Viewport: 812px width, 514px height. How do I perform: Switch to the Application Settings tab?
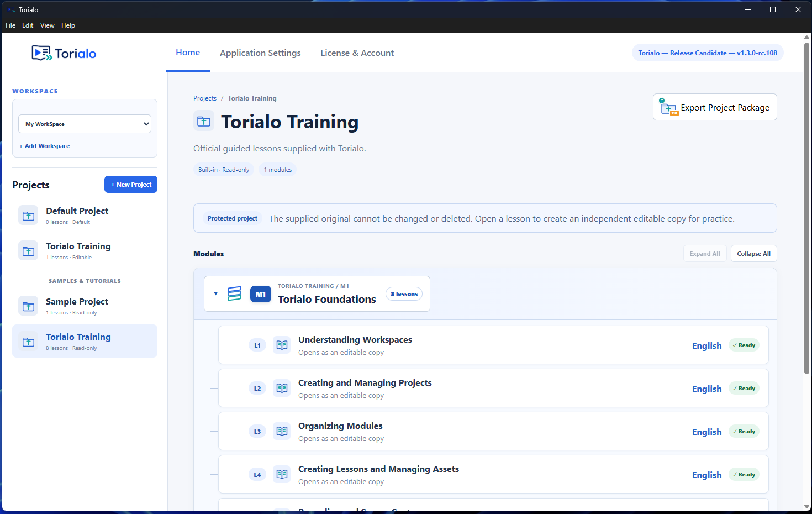coord(260,53)
